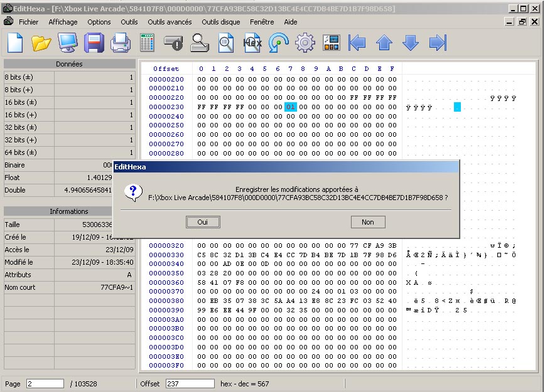
Task: Open settings with the gear icon
Action: [305, 43]
